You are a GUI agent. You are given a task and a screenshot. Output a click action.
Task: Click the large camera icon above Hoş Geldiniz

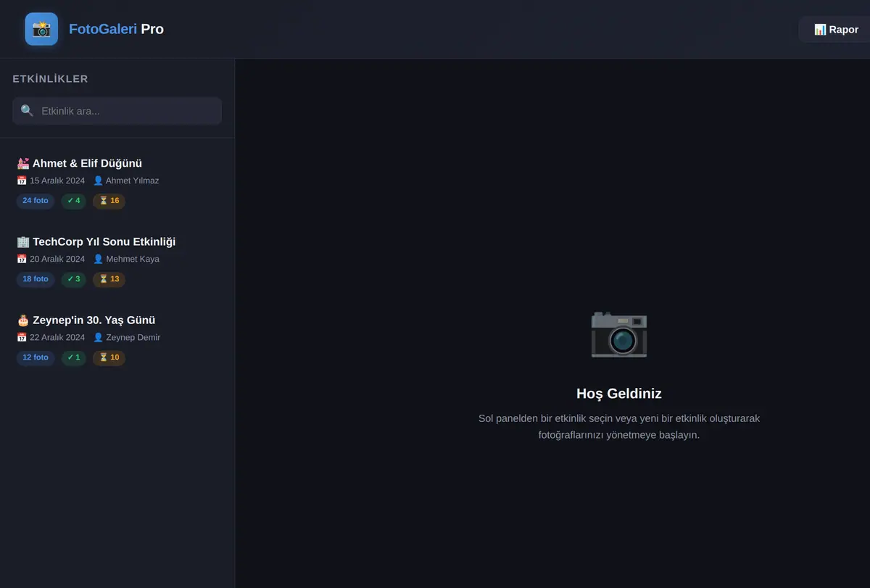point(619,334)
